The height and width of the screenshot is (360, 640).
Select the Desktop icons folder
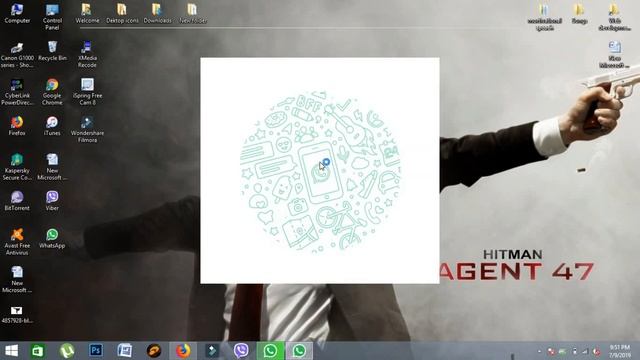(x=122, y=13)
